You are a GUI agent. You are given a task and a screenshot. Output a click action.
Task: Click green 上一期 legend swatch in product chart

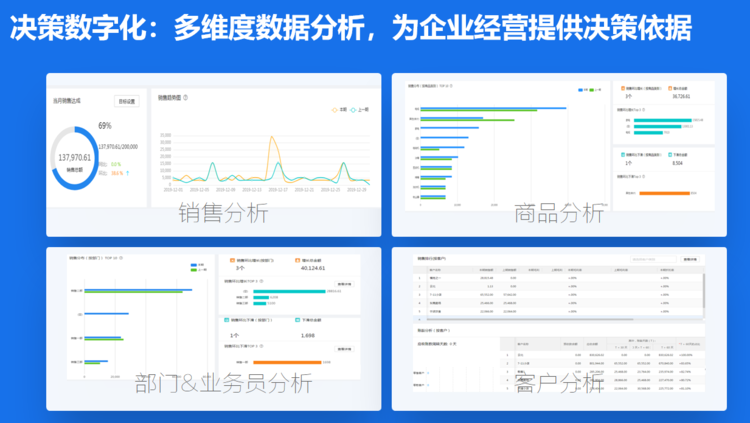[x=594, y=90]
